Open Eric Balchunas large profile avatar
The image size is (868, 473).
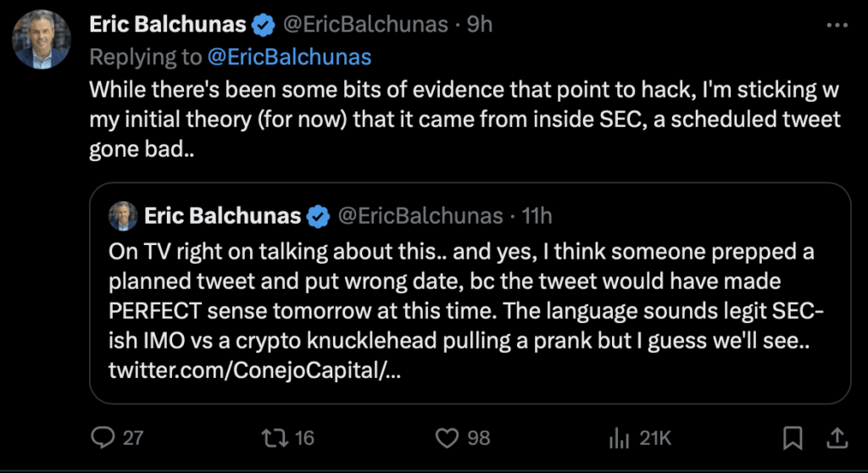(x=42, y=39)
